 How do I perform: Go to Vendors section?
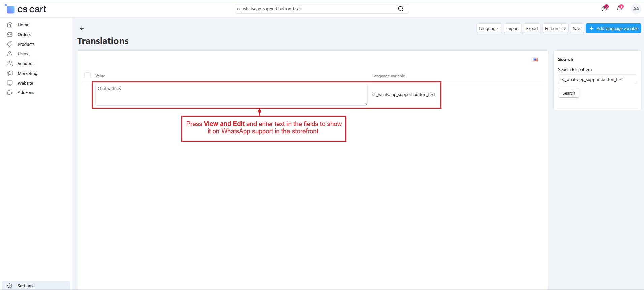[x=25, y=63]
